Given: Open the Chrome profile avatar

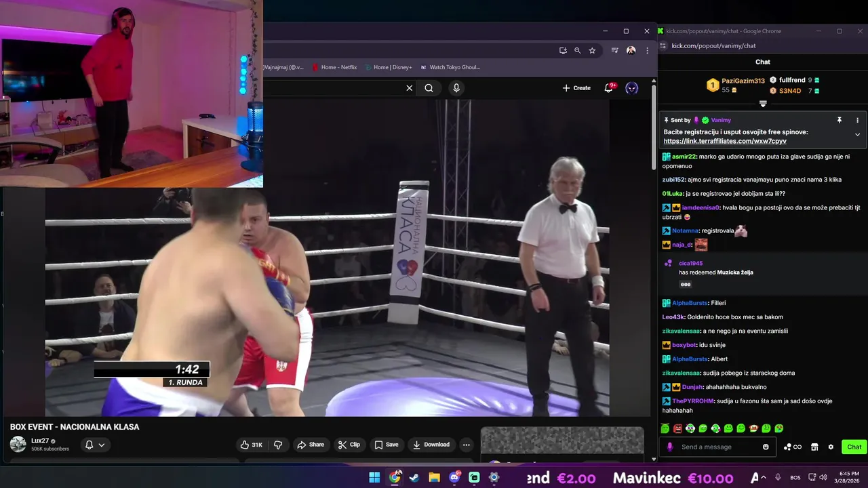Looking at the screenshot, I should (631, 50).
